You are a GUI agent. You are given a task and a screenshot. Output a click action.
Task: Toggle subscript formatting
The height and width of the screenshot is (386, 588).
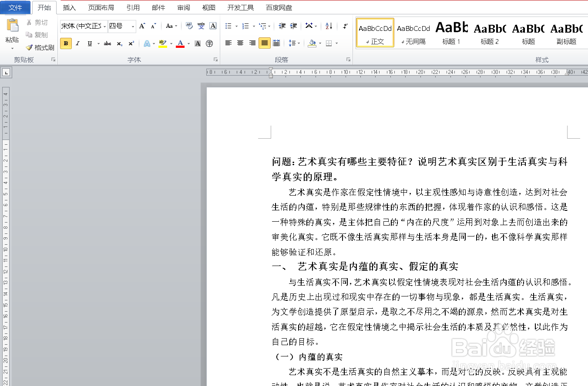120,43
